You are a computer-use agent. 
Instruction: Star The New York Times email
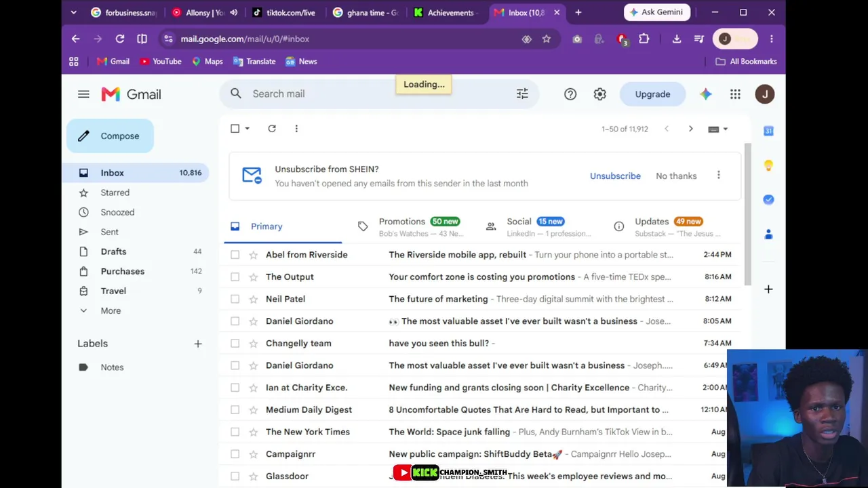pyautogui.click(x=253, y=432)
